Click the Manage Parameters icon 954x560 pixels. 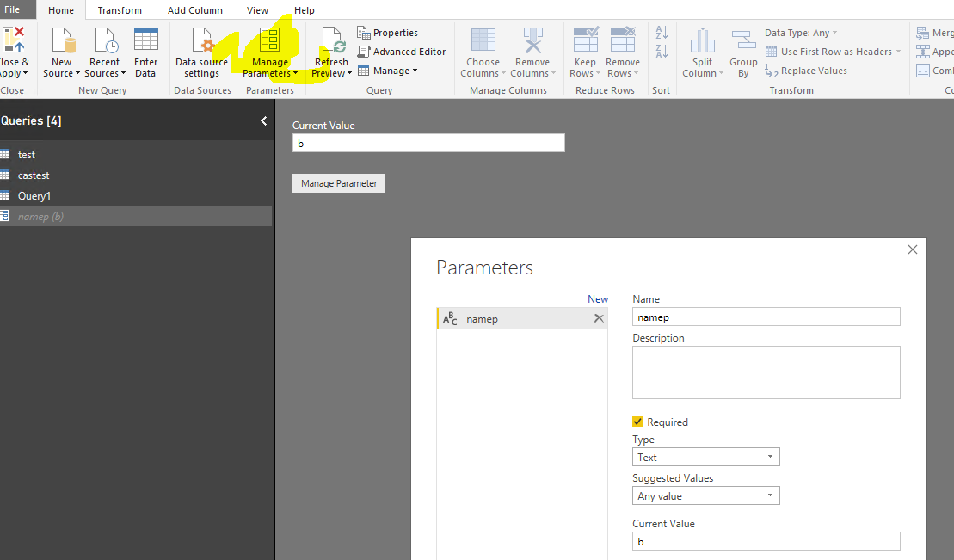pyautogui.click(x=269, y=40)
